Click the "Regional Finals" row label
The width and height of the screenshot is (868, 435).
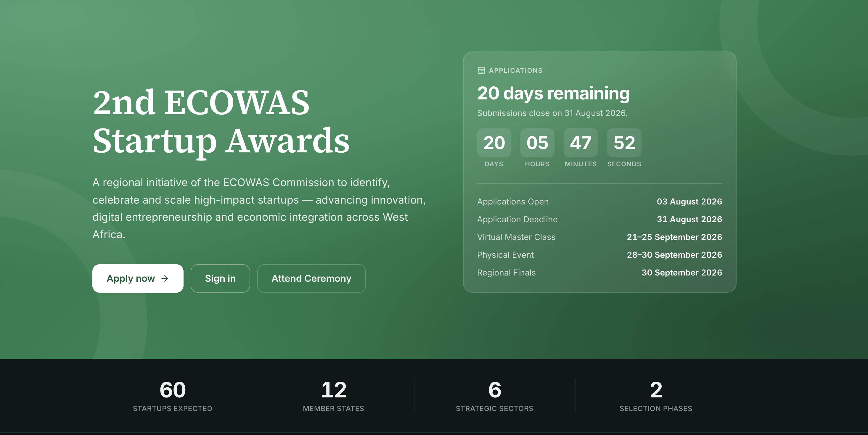tap(507, 273)
